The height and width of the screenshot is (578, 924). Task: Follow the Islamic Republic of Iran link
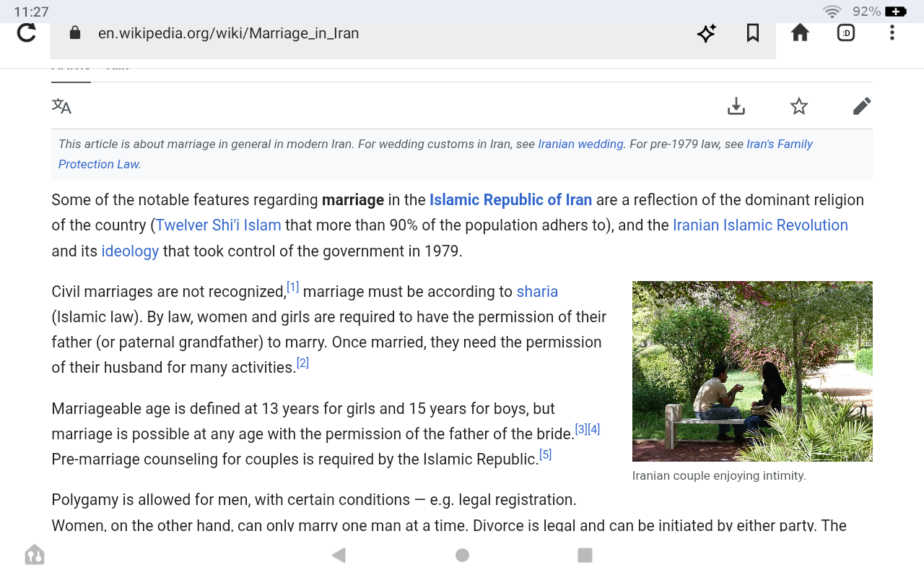(510, 200)
